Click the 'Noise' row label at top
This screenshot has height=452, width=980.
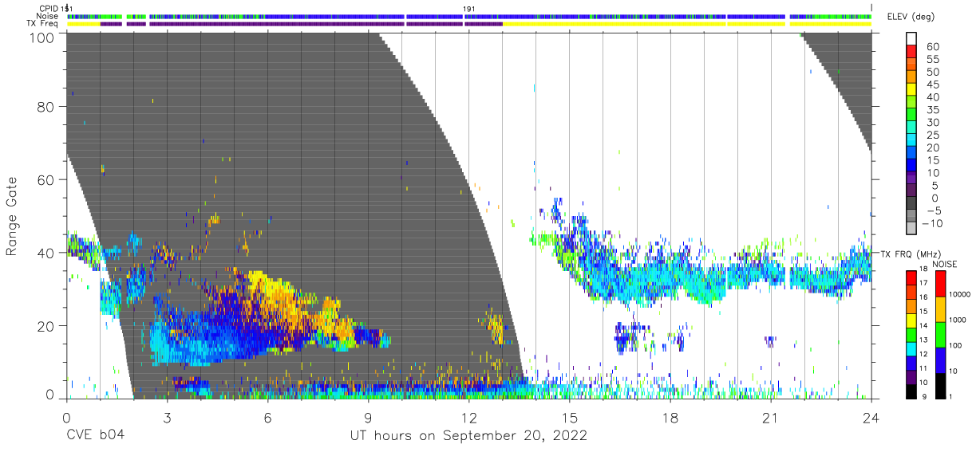pyautogui.click(x=48, y=16)
